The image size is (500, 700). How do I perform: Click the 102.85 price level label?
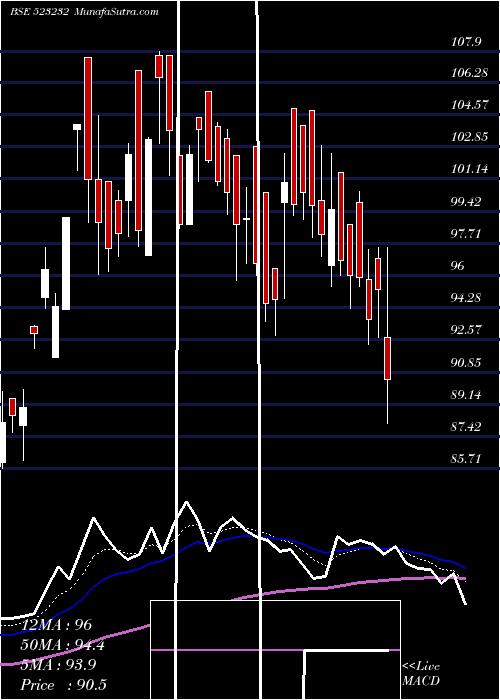click(469, 137)
